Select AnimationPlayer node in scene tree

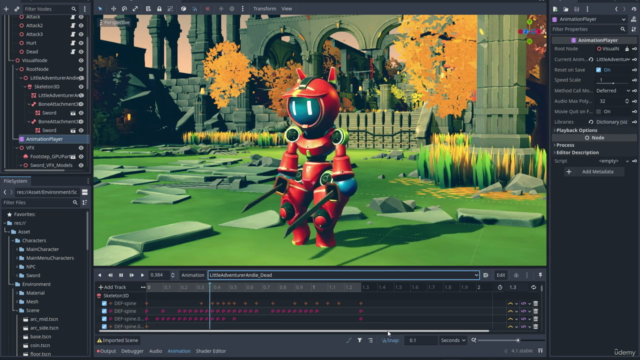pos(44,139)
